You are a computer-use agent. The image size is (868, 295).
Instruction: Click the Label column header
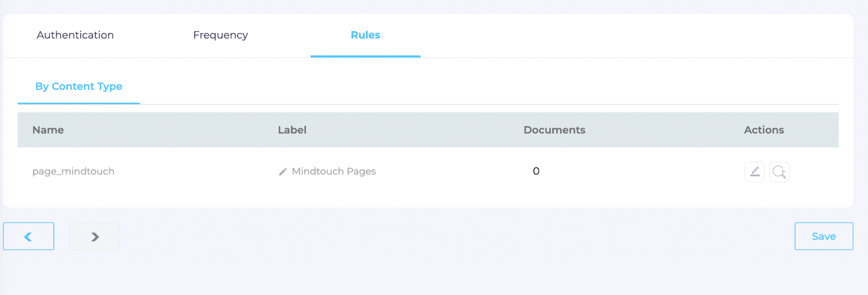(x=292, y=130)
